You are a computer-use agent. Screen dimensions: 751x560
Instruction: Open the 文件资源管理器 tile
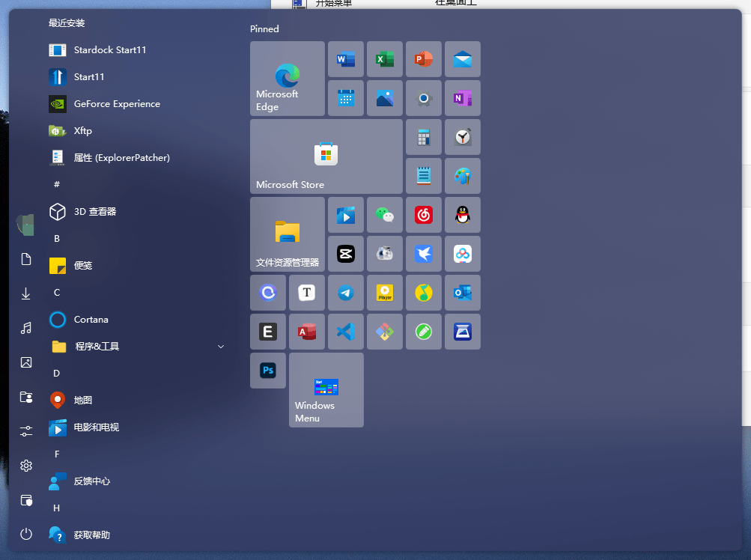coord(288,234)
